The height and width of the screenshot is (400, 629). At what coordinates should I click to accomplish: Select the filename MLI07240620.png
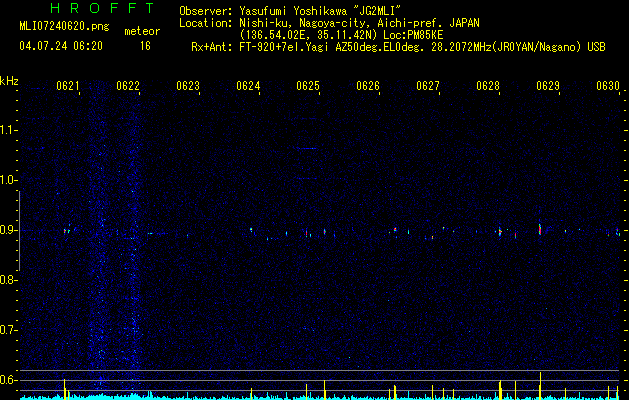(x=64, y=27)
